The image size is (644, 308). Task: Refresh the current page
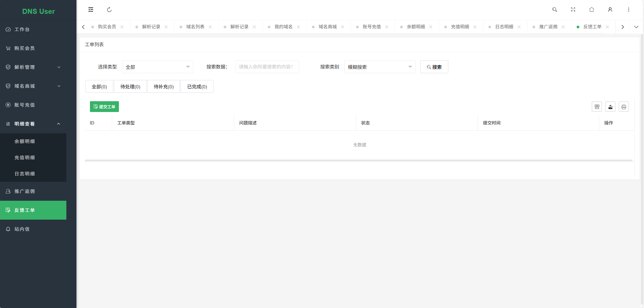point(109,9)
